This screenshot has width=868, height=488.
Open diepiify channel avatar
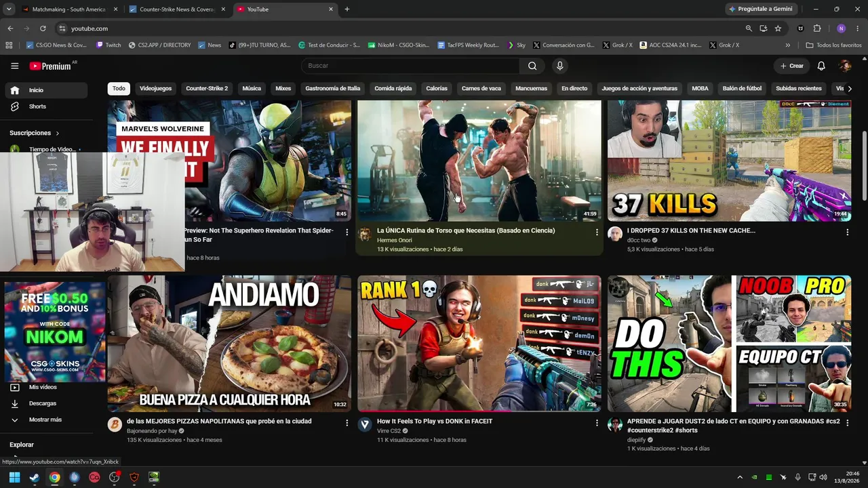(615, 425)
